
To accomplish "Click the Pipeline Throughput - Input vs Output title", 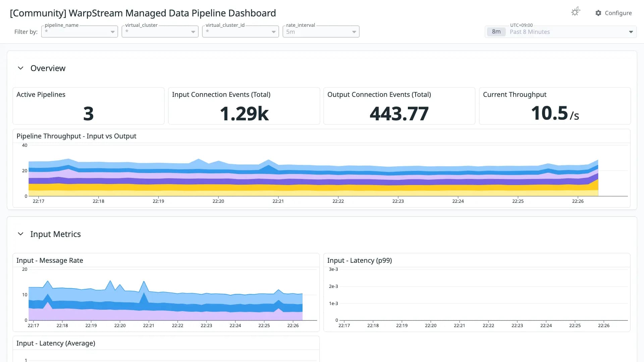I will click(x=76, y=136).
